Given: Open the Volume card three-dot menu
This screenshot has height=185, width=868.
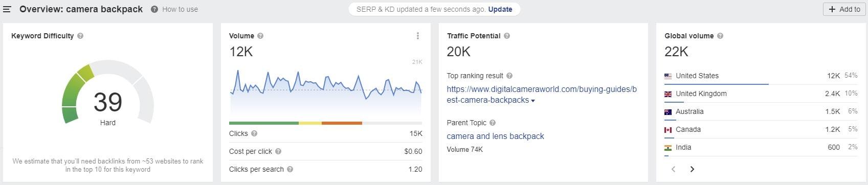Looking at the screenshot, I should (x=418, y=36).
